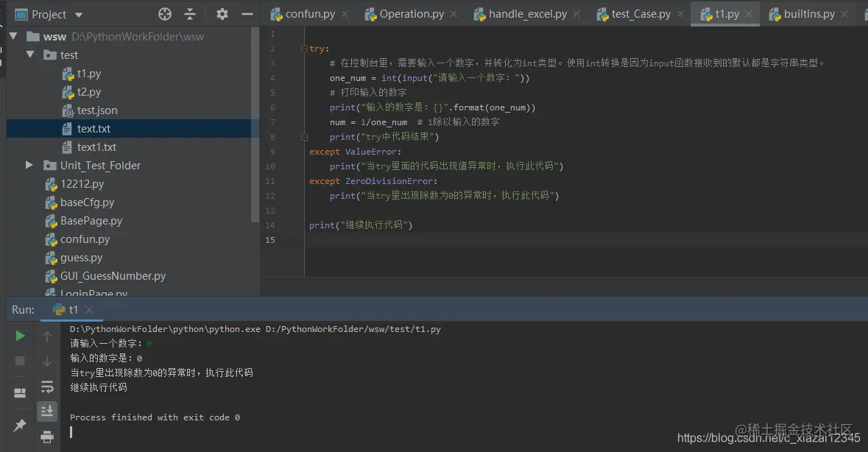Click the Project panel vertical scrollbar

pos(255,124)
